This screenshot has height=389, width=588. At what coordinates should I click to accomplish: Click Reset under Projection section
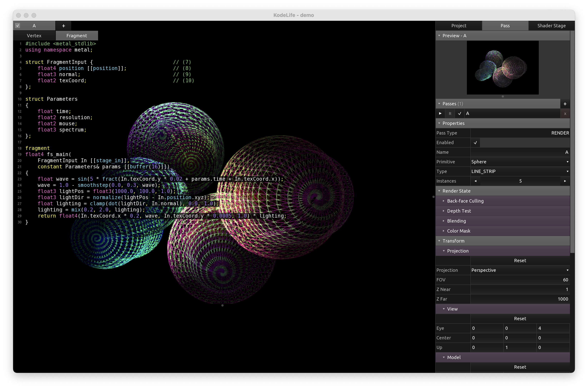(520, 260)
